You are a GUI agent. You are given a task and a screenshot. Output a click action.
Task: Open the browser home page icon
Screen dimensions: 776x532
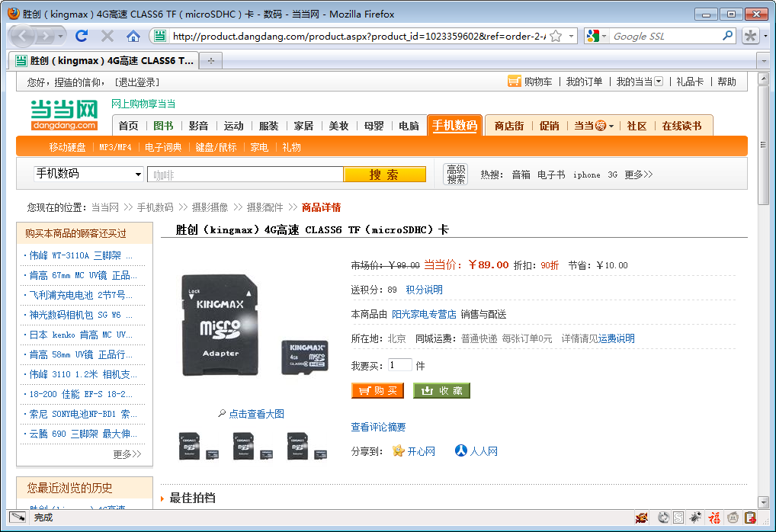tap(133, 36)
